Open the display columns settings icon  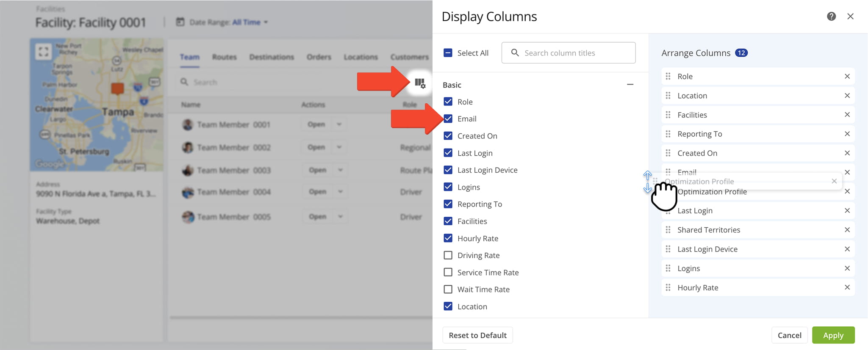tap(419, 83)
